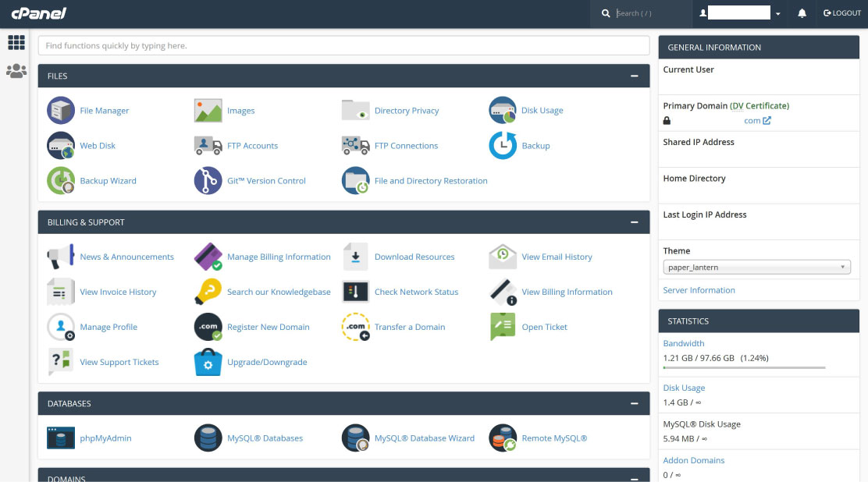Click the Check Network Status icon
This screenshot has width=868, height=482.
tap(355, 292)
